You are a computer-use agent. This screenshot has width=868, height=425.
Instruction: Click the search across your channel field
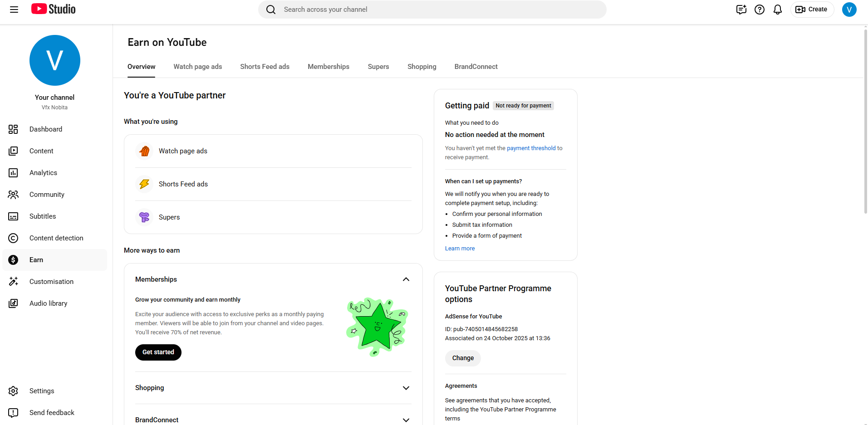[431, 10]
